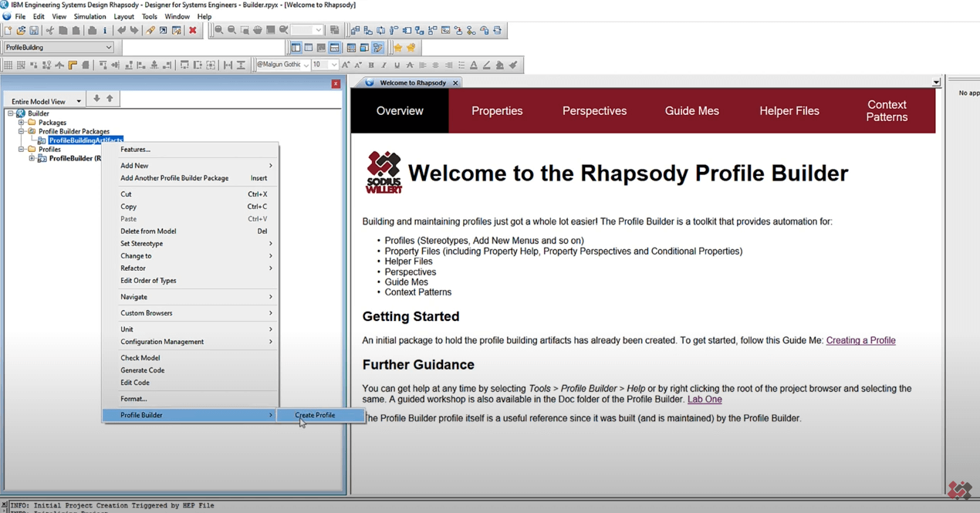Viewport: 980px width, 513px height.
Task: Click the Add to favorites star-plus icon
Action: click(x=411, y=48)
